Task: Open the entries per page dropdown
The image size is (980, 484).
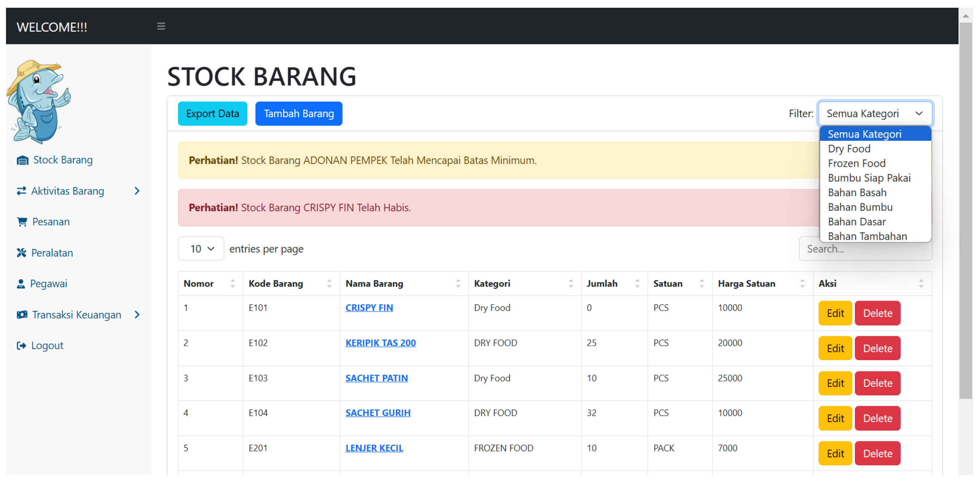Action: tap(201, 249)
